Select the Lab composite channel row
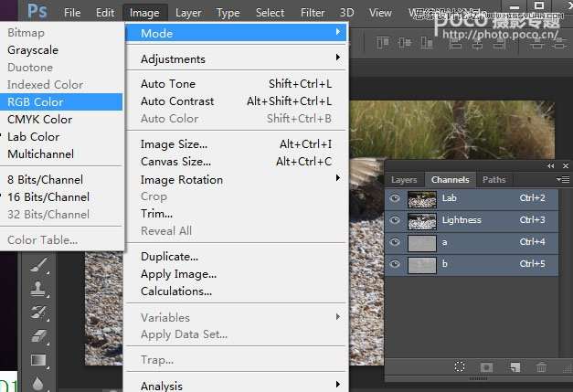 click(472, 199)
